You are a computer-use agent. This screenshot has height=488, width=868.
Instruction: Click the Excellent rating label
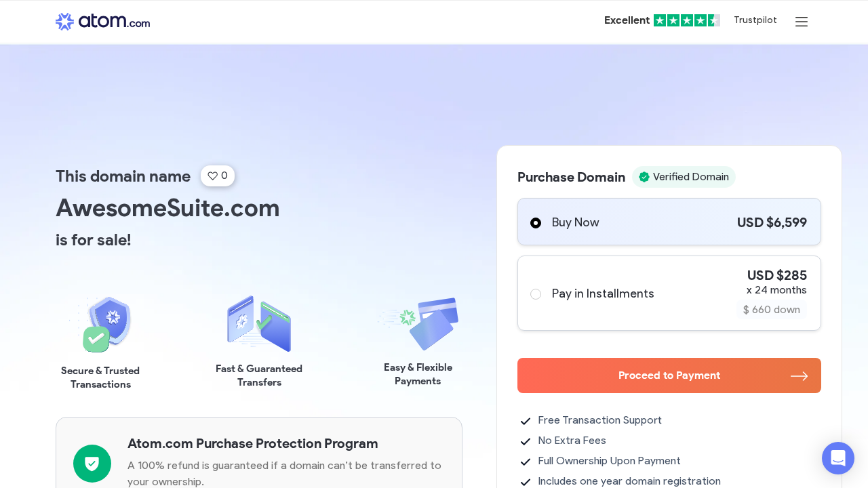(x=627, y=20)
